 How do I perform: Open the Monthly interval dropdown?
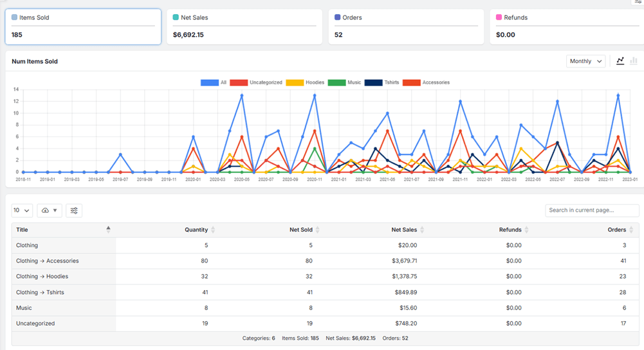coord(585,61)
